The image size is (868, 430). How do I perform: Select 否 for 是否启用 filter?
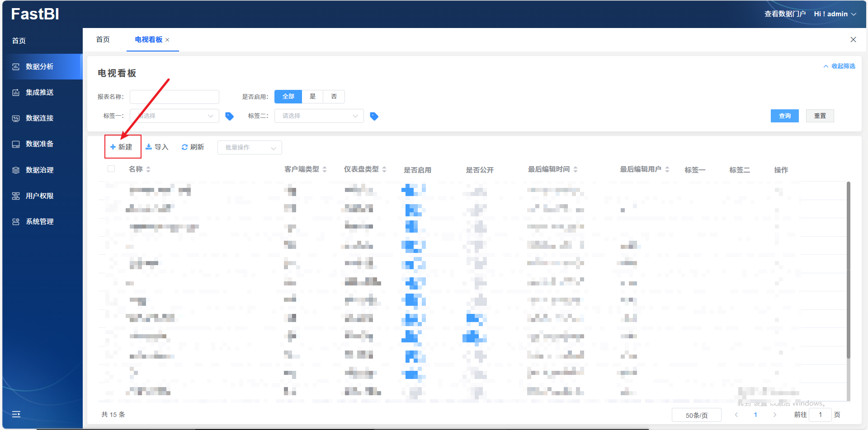[334, 97]
